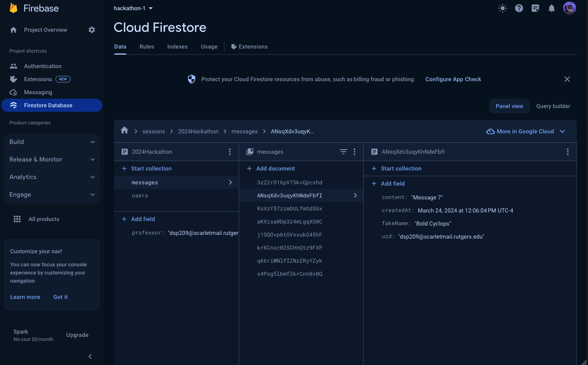Expand the Engage category

52,195
